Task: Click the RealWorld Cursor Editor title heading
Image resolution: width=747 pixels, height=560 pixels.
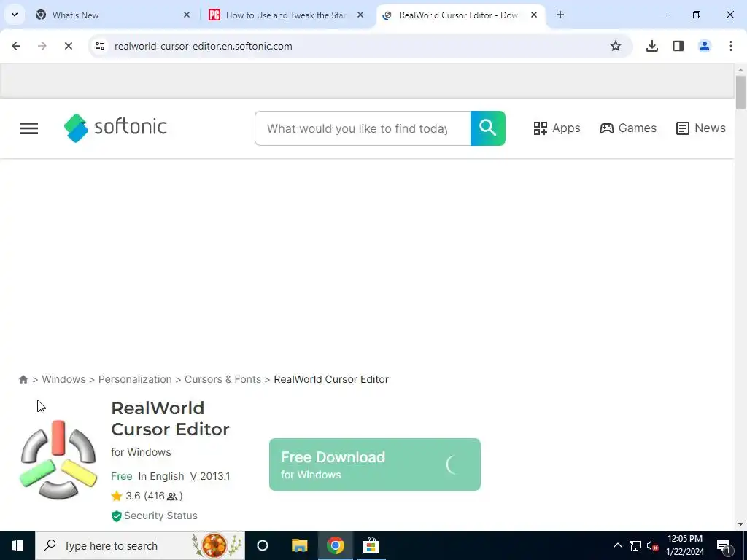Action: pos(170,419)
